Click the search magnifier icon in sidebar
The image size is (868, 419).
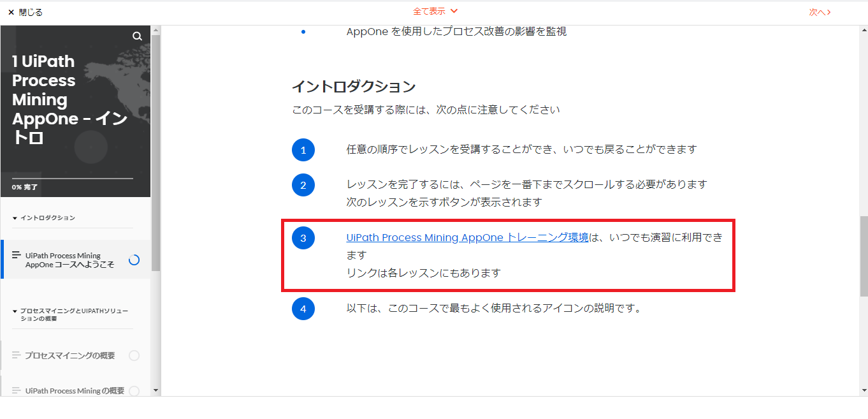coord(137,36)
